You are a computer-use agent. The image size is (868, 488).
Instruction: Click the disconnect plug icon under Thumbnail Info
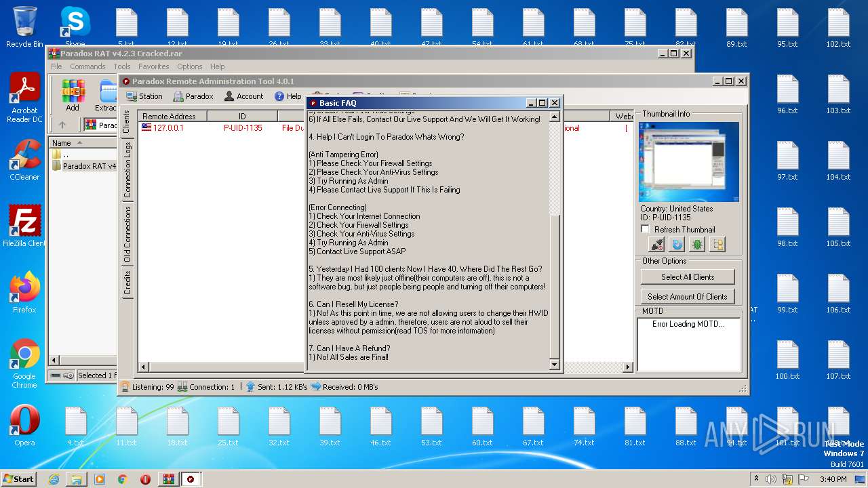(x=656, y=245)
